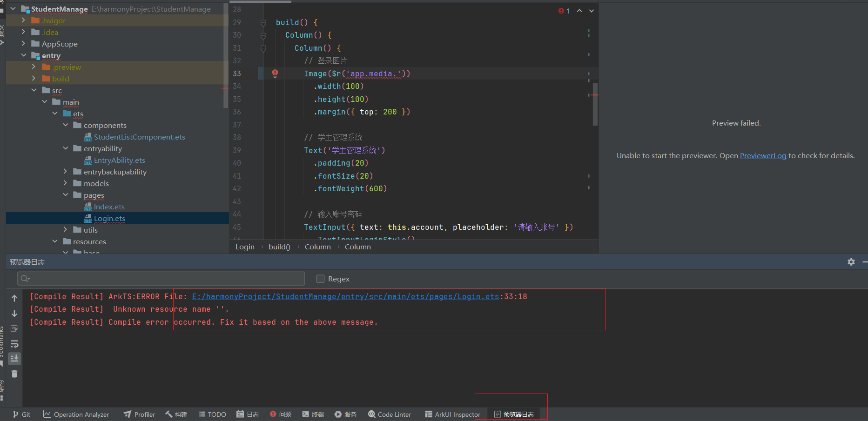Toggle scroll-to-end icon in log toolbar
This screenshot has width=868, height=421.
(14, 359)
